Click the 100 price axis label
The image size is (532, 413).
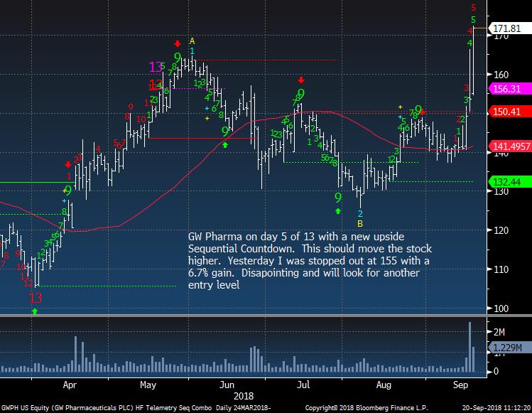(501, 309)
